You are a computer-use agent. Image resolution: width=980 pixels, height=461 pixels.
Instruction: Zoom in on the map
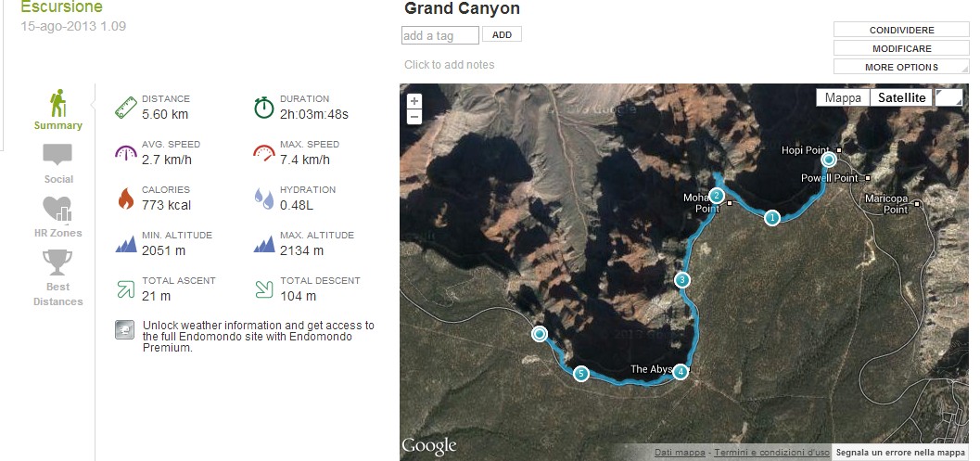[x=414, y=101]
